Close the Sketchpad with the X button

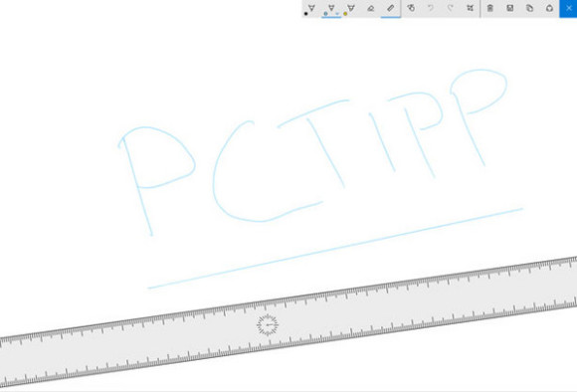(x=568, y=9)
